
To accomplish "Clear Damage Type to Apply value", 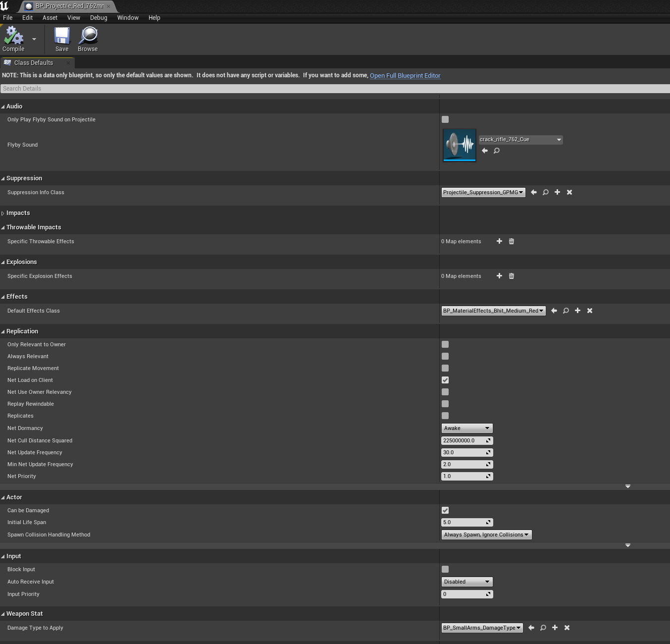I will (567, 628).
